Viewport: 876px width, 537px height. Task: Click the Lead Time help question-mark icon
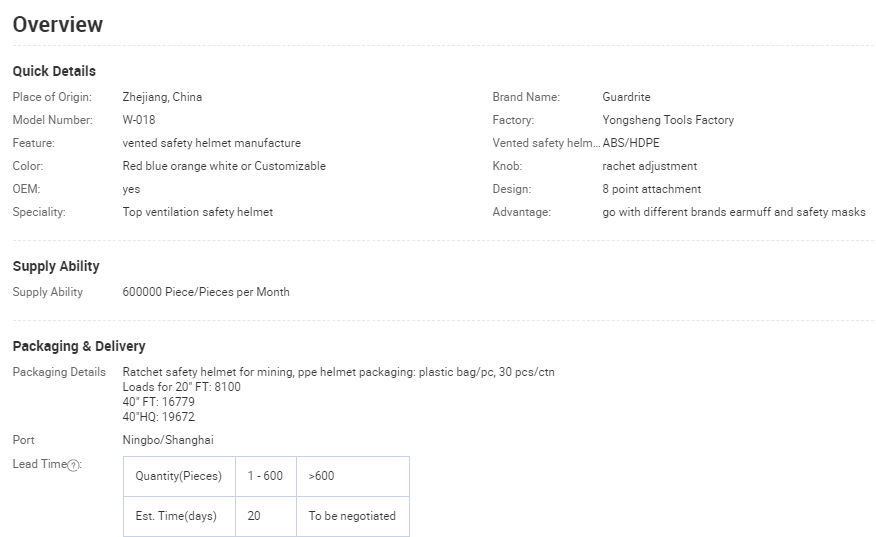(x=73, y=465)
